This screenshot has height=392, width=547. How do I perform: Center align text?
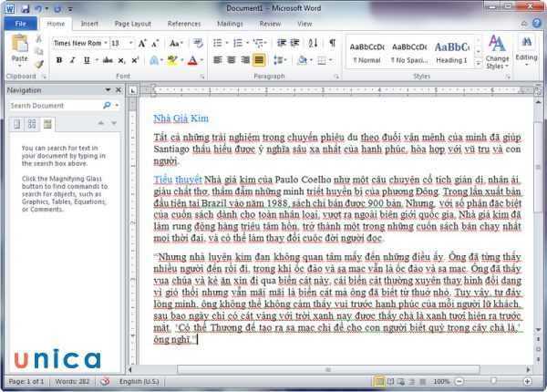click(232, 60)
